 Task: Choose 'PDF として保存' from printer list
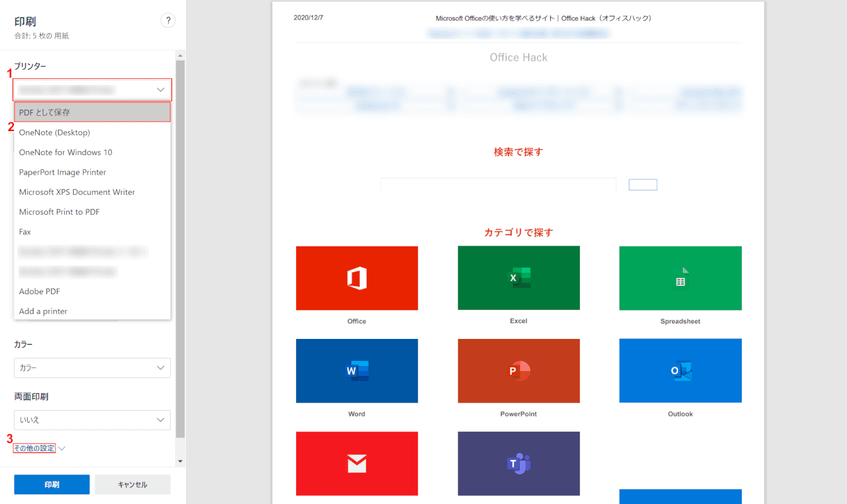pyautogui.click(x=92, y=112)
